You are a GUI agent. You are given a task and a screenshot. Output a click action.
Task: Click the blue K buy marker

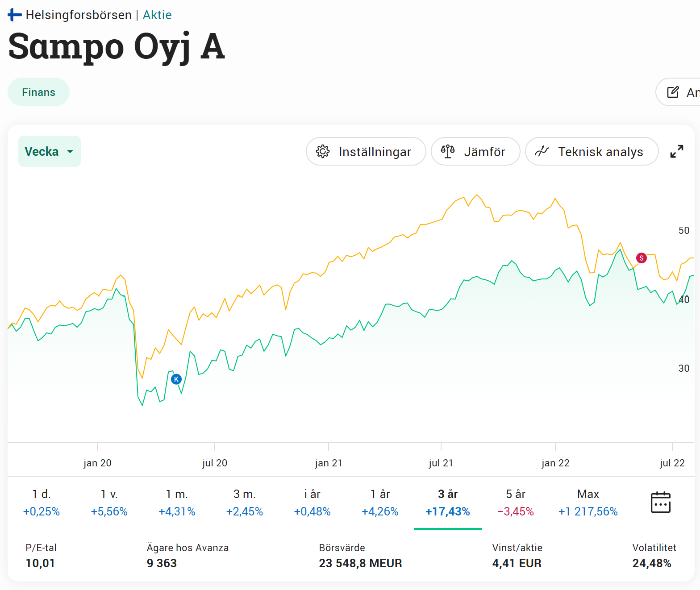tap(176, 379)
